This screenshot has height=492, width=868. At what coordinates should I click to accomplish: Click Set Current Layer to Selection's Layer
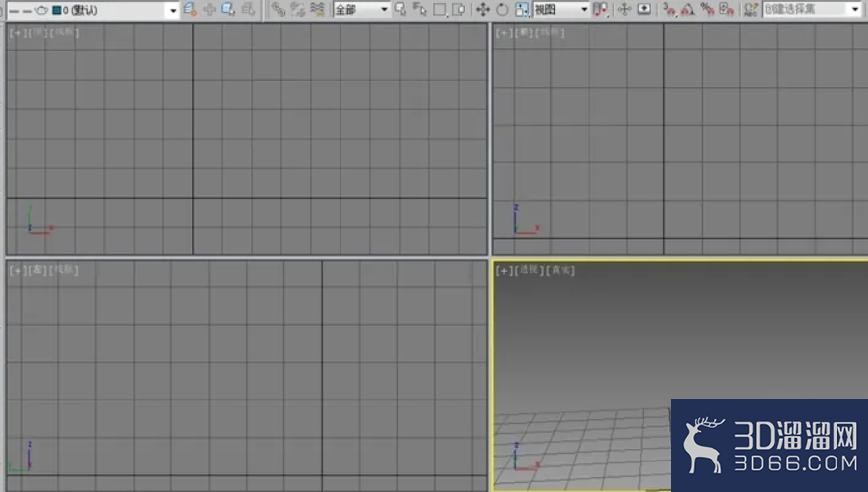(248, 10)
